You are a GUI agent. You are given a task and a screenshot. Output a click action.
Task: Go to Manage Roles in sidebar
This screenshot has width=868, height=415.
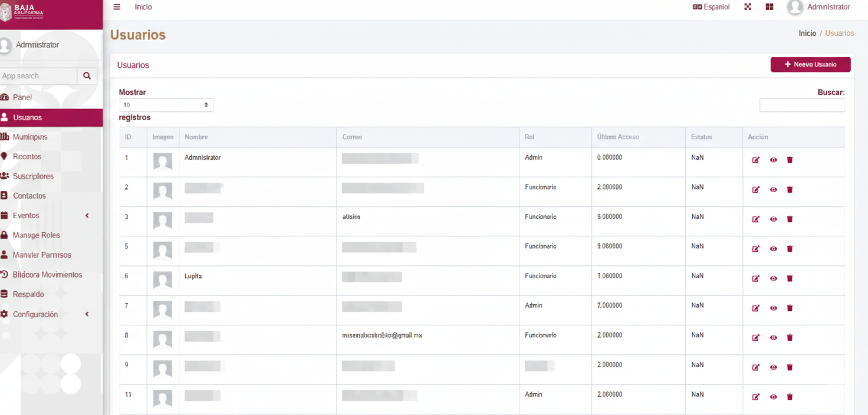pyautogui.click(x=36, y=235)
